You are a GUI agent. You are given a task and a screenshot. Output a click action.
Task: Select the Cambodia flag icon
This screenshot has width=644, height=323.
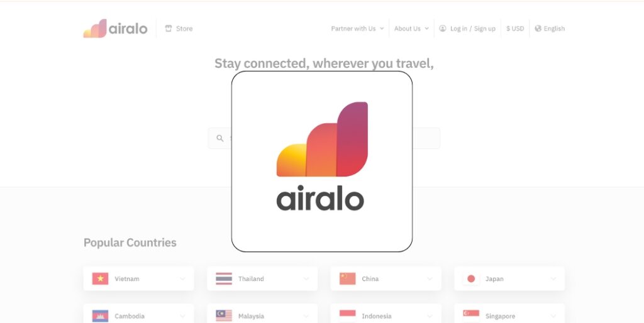pyautogui.click(x=100, y=316)
